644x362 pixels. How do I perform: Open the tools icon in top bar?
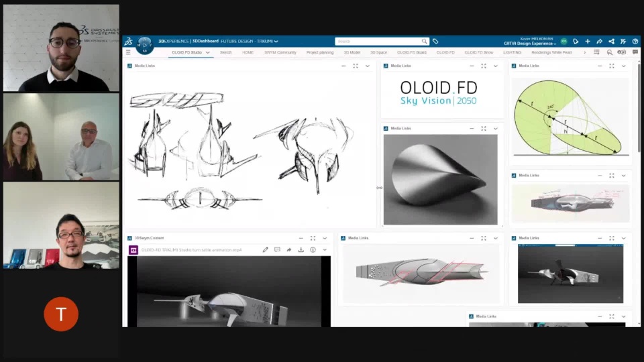tap(623, 42)
